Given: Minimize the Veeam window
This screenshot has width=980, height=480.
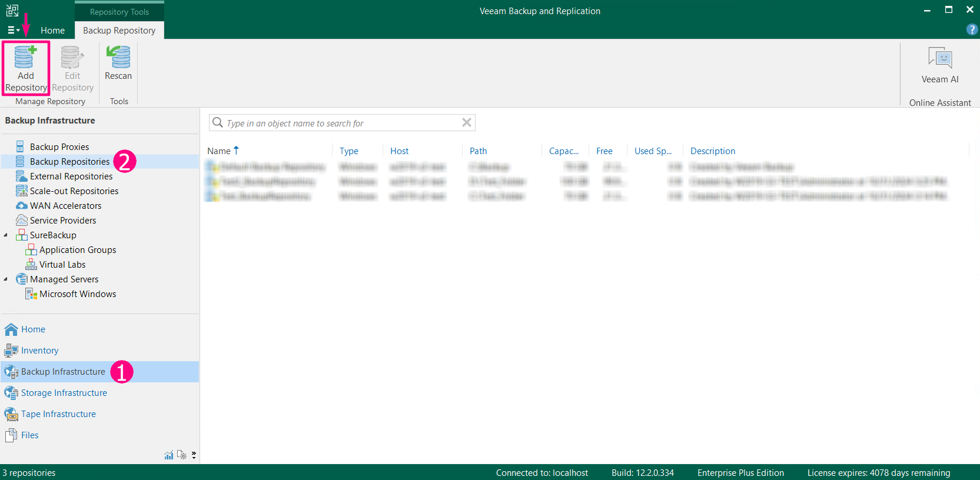Looking at the screenshot, I should coord(927,10).
